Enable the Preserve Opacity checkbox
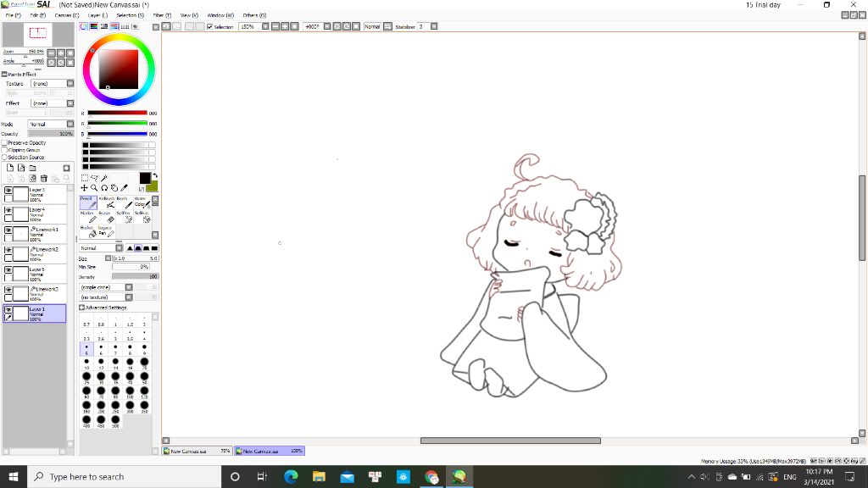 [x=4, y=142]
